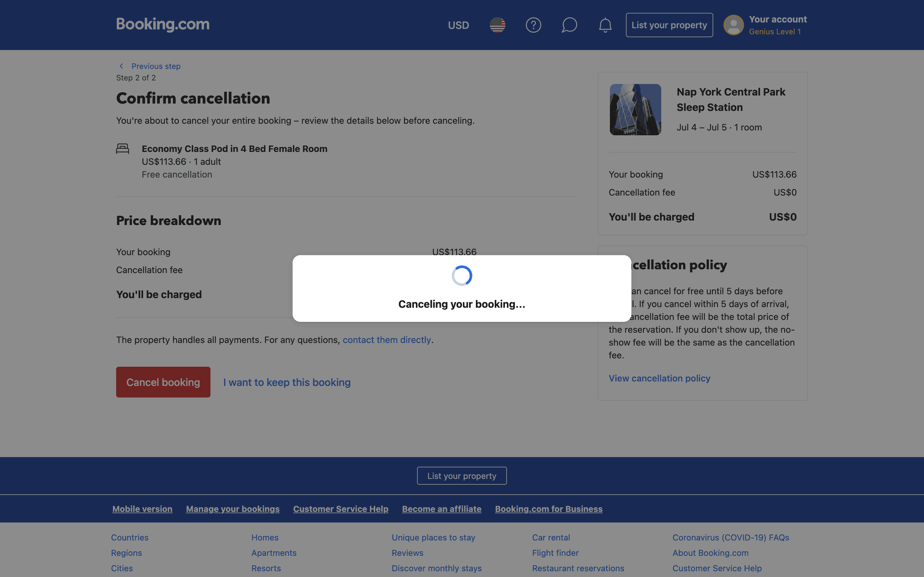924x577 pixels.
Task: Open the US flag language selector
Action: pyautogui.click(x=497, y=25)
